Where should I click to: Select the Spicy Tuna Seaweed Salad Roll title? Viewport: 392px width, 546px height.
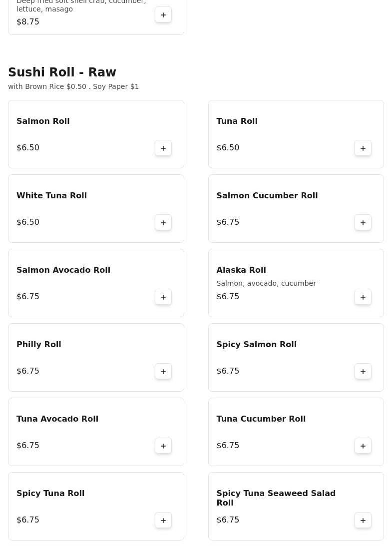[276, 498]
